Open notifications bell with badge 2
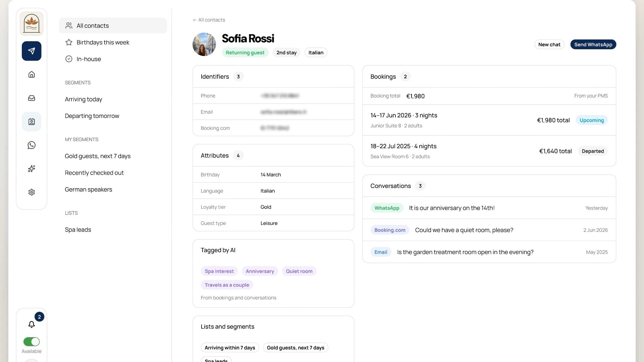Viewport: 644px width, 362px height. [32, 324]
